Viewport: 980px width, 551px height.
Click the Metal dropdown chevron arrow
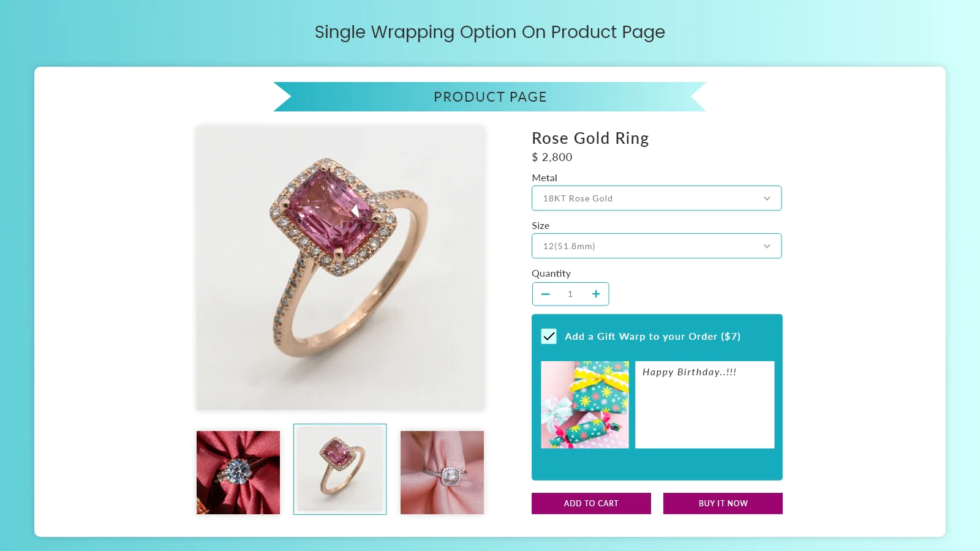pyautogui.click(x=767, y=198)
